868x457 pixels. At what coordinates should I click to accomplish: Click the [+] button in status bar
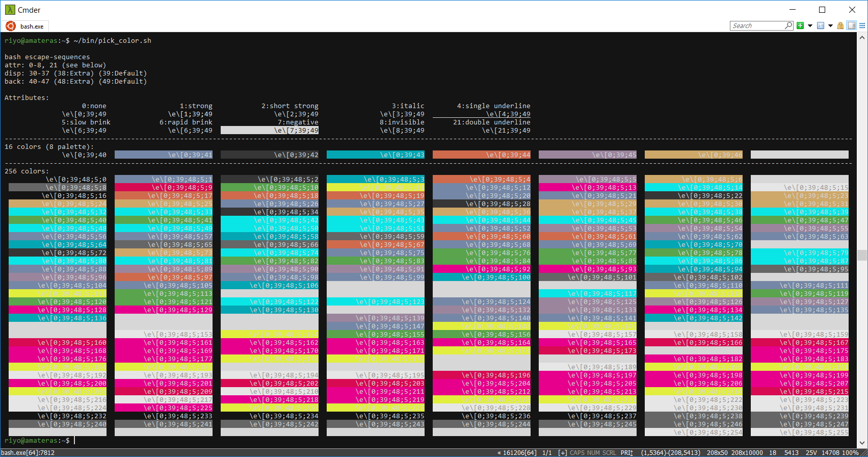pos(563,453)
